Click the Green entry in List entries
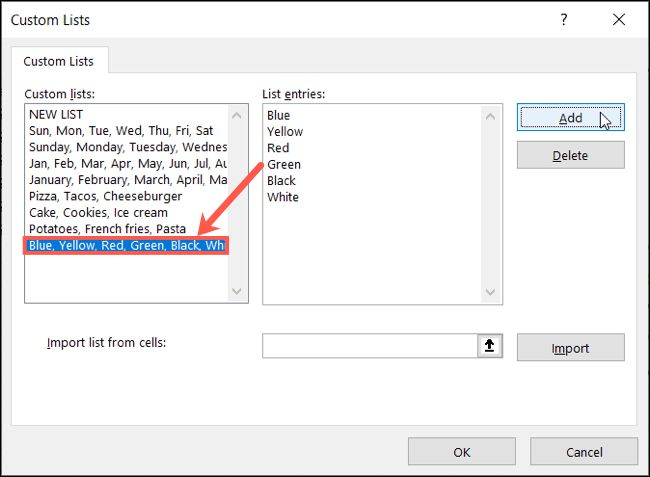The image size is (650, 477). click(284, 164)
